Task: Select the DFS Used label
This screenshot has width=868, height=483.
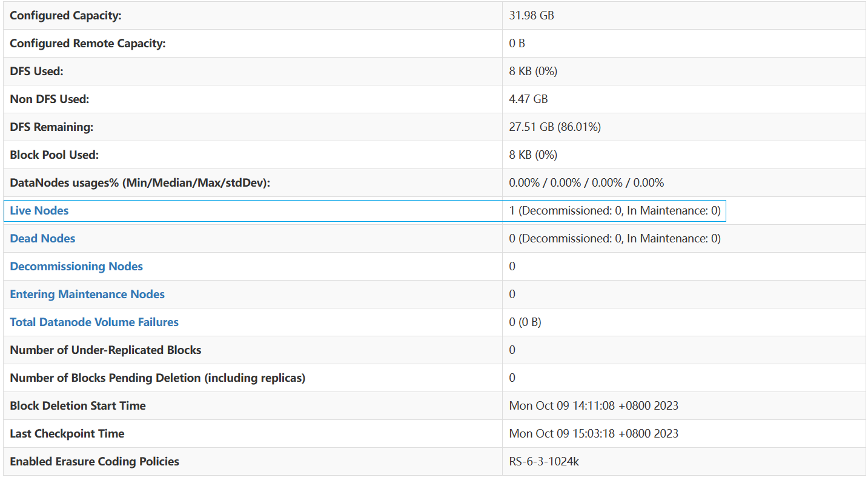Action: point(36,72)
